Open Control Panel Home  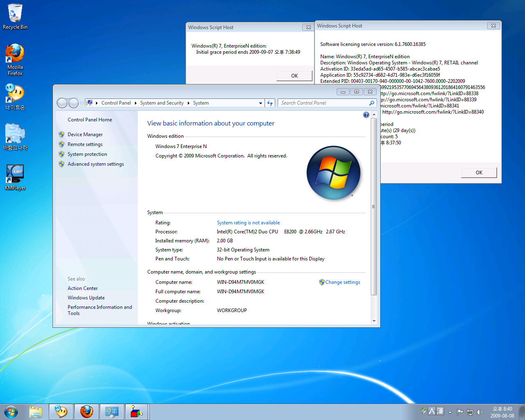point(90,120)
